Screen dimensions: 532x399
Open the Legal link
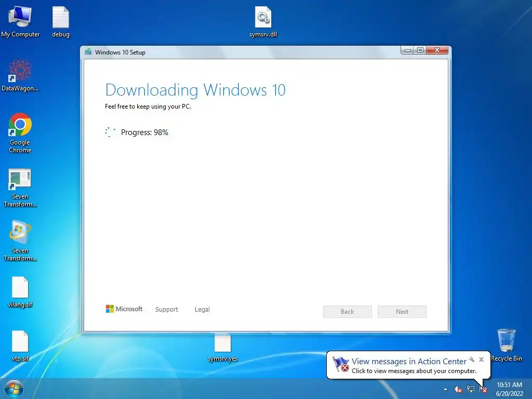tap(202, 310)
